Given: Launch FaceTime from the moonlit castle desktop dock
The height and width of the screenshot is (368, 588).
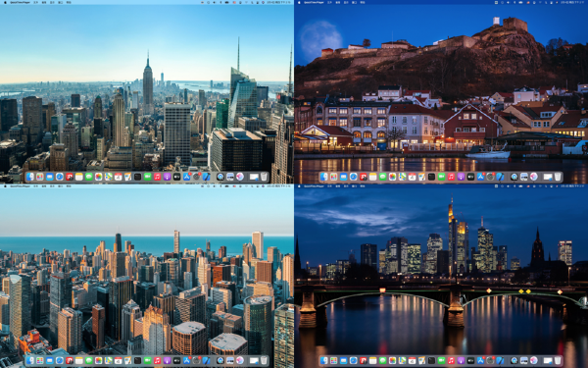Looking at the screenshot, I should (441, 177).
